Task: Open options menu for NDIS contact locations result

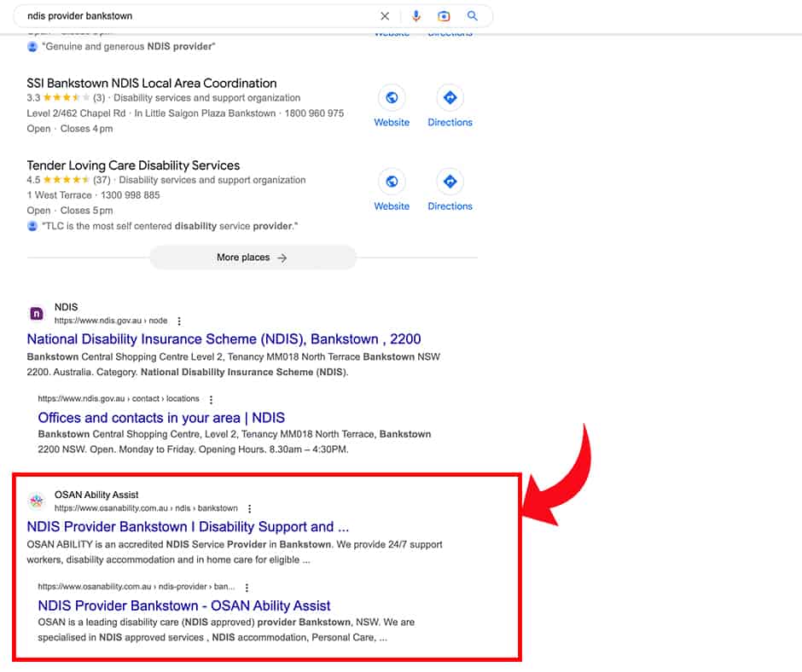Action: [211, 399]
